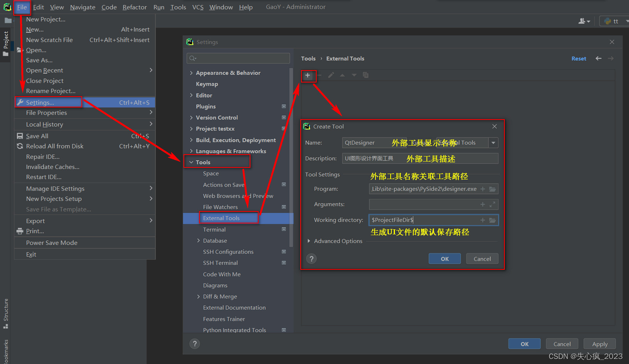Open the tt run configuration dropdown
The image size is (629, 364).
tap(626, 21)
